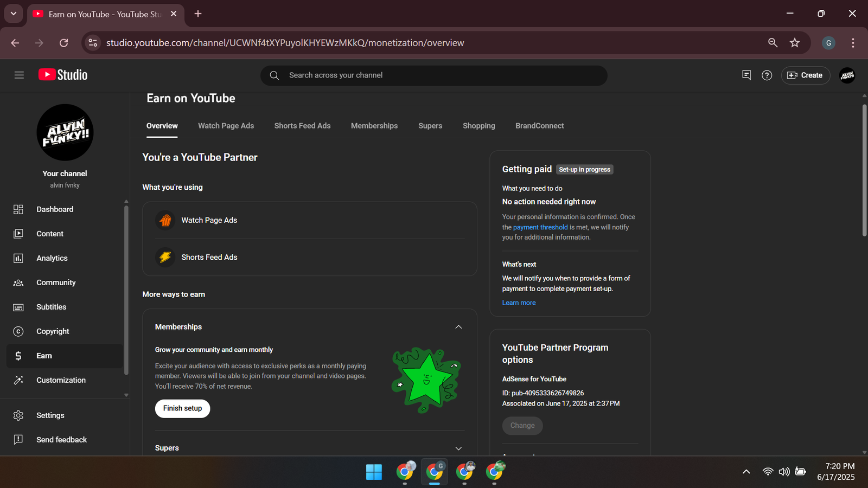Select Earn in sidebar
Screen dimensions: 868x488
click(65, 356)
